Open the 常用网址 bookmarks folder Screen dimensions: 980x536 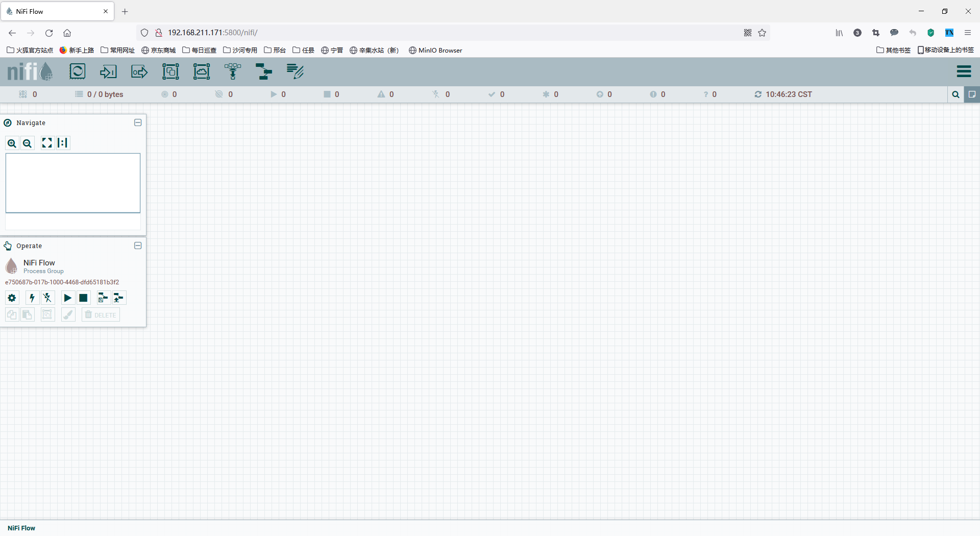pyautogui.click(x=118, y=50)
